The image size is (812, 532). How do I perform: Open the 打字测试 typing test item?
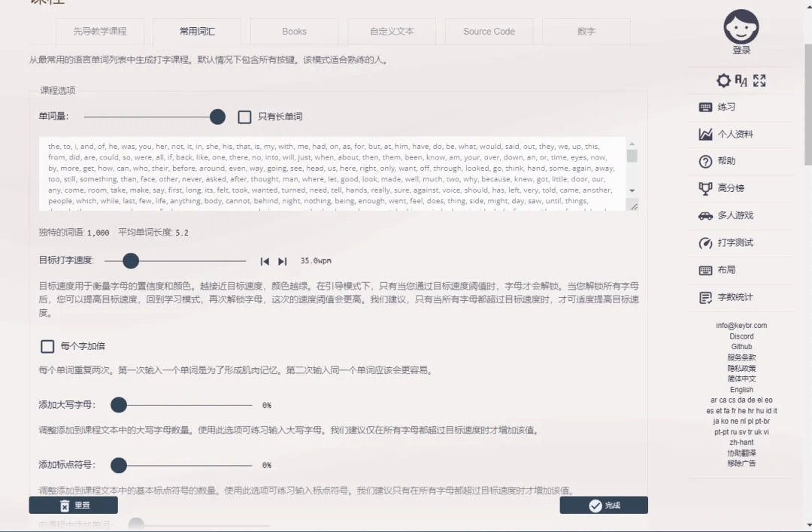tap(735, 242)
